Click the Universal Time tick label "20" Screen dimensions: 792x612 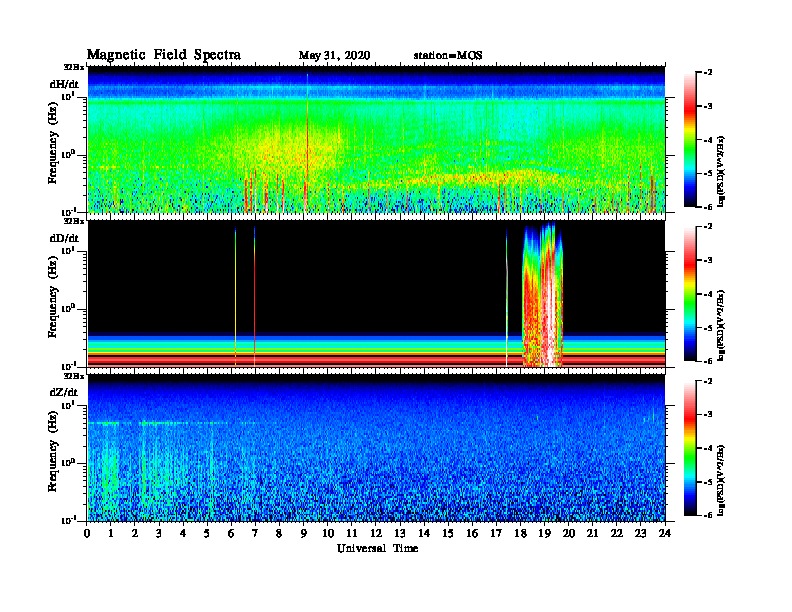[x=569, y=534]
